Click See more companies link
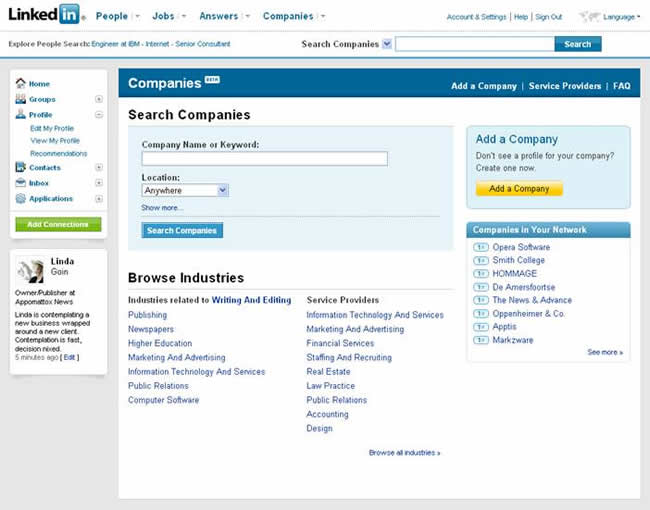Screen dimensions: 650x510 point(605,352)
